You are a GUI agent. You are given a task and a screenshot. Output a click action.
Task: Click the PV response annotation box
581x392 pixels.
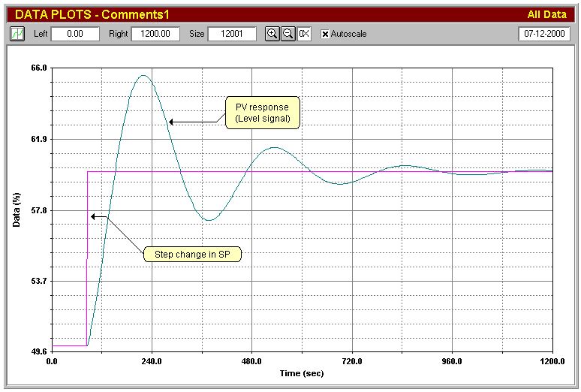coord(263,113)
